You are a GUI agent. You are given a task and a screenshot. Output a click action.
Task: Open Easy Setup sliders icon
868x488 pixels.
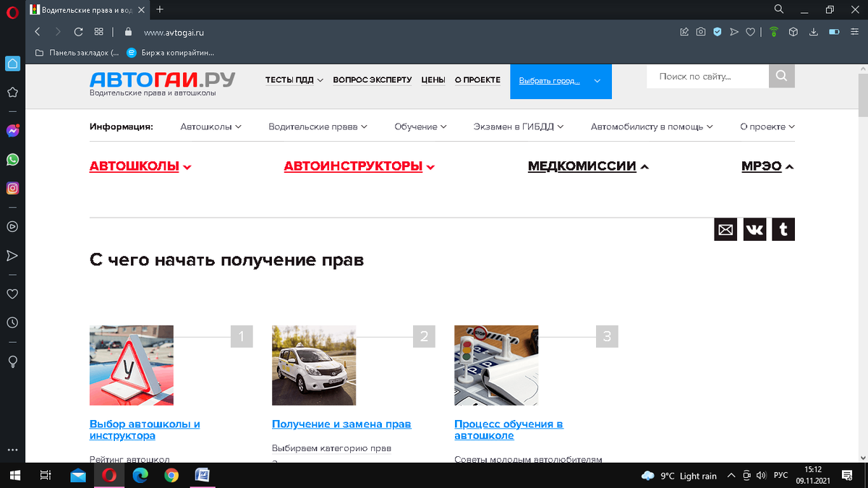[854, 32]
